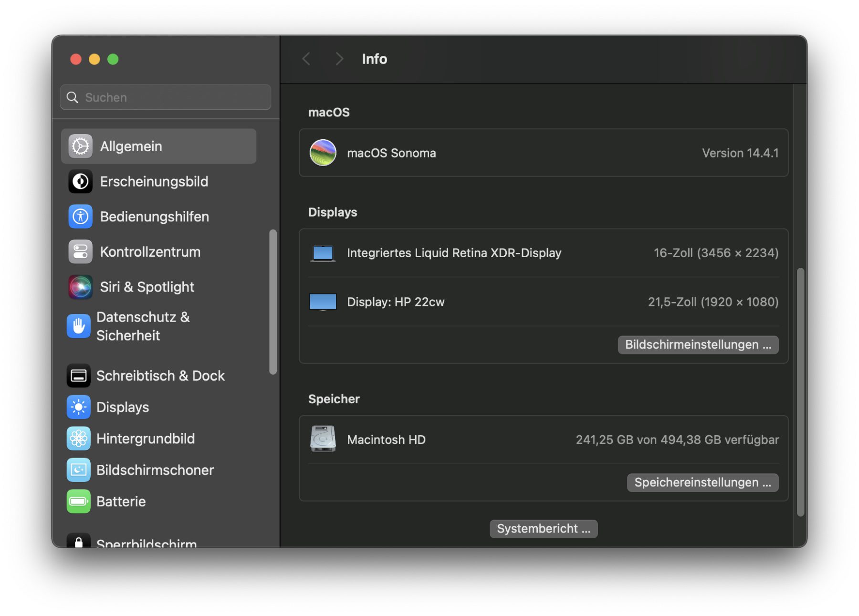Click the macOS Sonoma logo icon
859x616 pixels.
tap(323, 153)
